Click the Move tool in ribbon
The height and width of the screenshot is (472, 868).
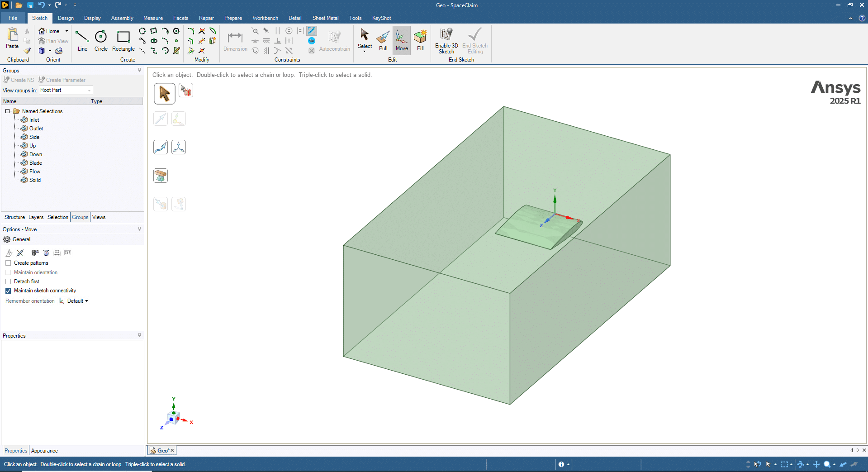(402, 41)
